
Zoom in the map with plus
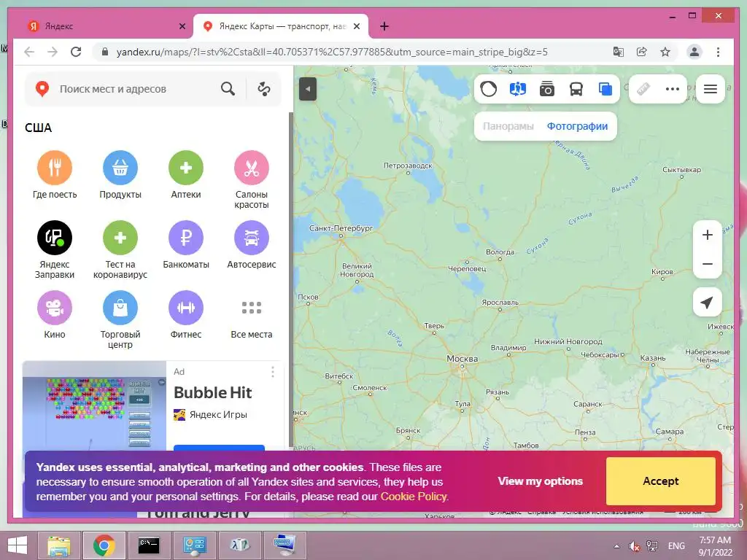click(x=708, y=235)
